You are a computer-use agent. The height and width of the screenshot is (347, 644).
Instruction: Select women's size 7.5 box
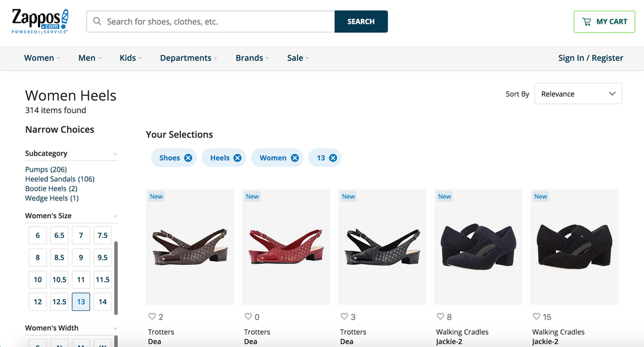[103, 235]
